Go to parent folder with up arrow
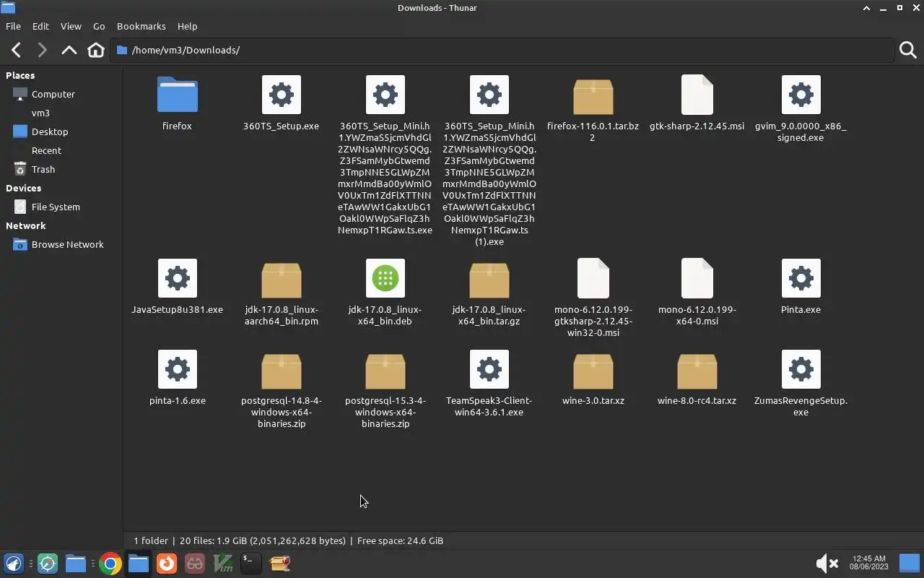Viewport: 924px width, 578px height. point(69,50)
